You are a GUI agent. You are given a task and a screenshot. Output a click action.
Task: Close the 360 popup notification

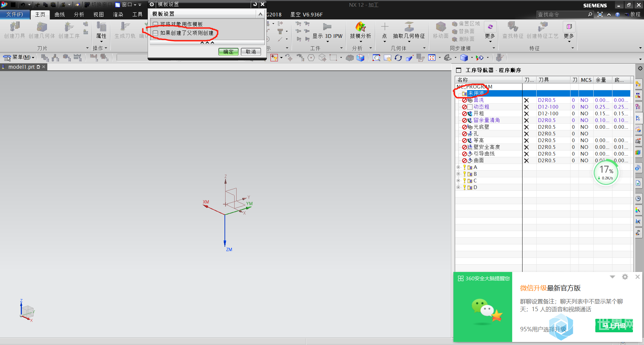pyautogui.click(x=637, y=277)
